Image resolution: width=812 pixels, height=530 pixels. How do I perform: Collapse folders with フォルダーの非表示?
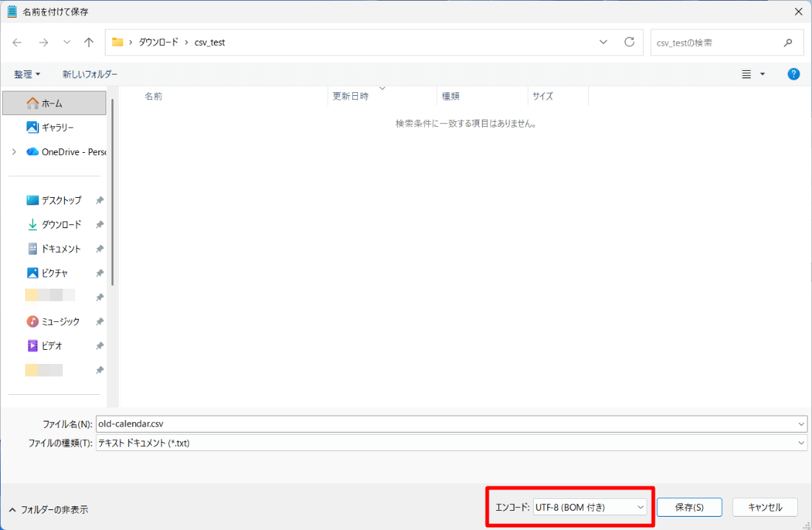49,509
